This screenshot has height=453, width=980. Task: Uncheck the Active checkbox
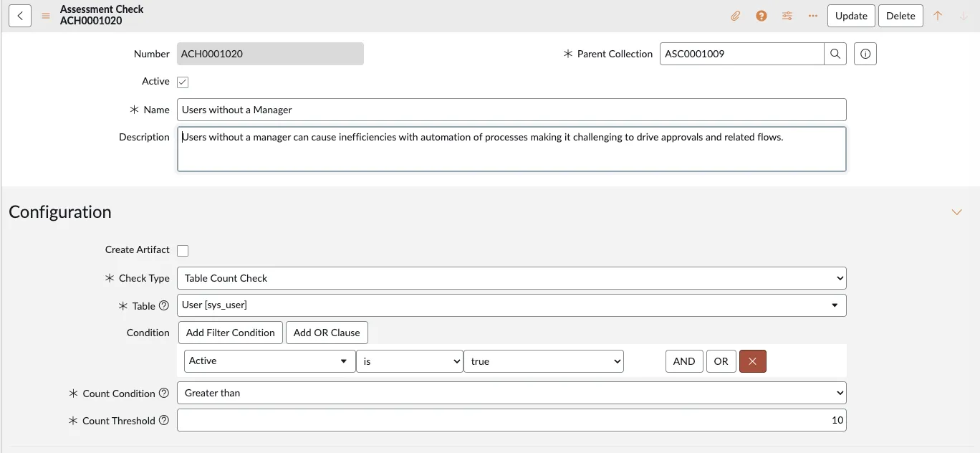183,82
